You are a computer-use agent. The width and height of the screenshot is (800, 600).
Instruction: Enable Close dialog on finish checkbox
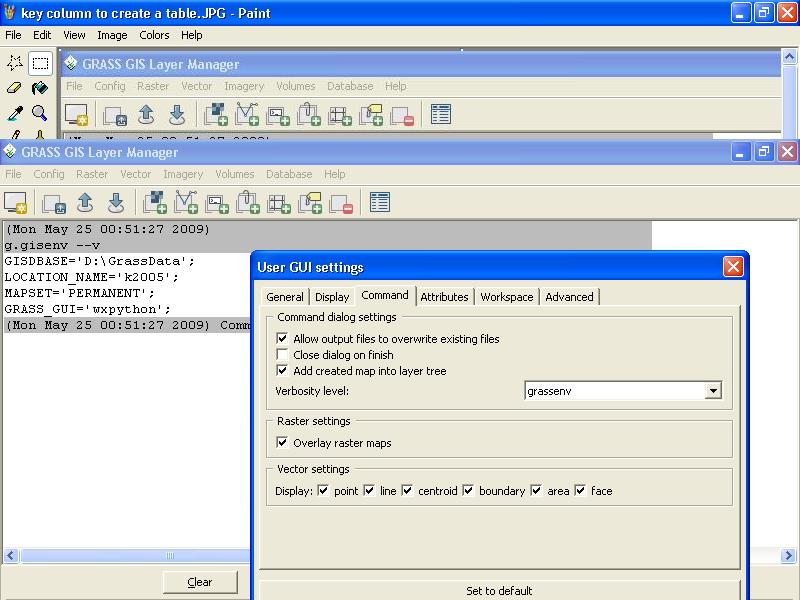pos(283,355)
